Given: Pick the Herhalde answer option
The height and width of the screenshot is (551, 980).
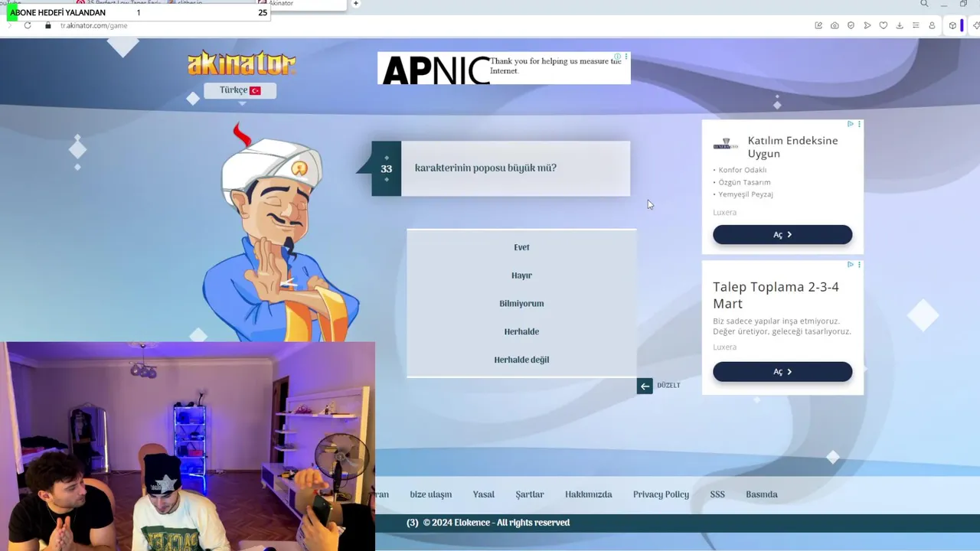Looking at the screenshot, I should click(x=521, y=331).
